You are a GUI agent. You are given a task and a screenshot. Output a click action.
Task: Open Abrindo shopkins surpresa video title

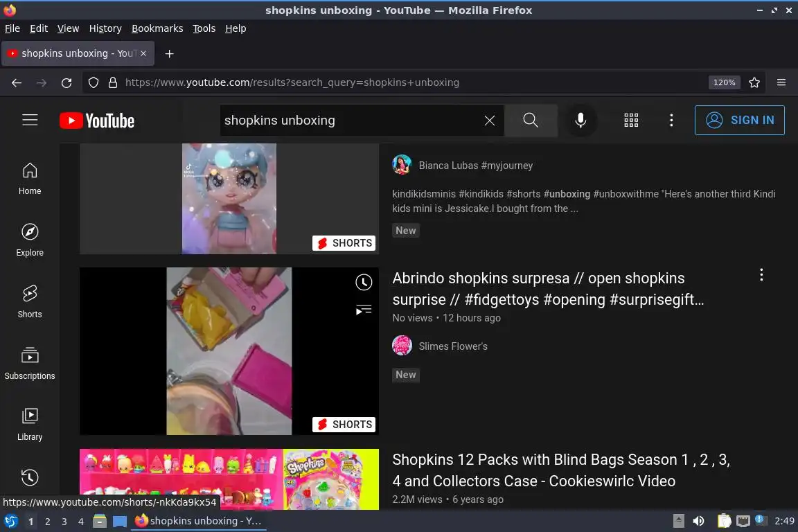548,289
